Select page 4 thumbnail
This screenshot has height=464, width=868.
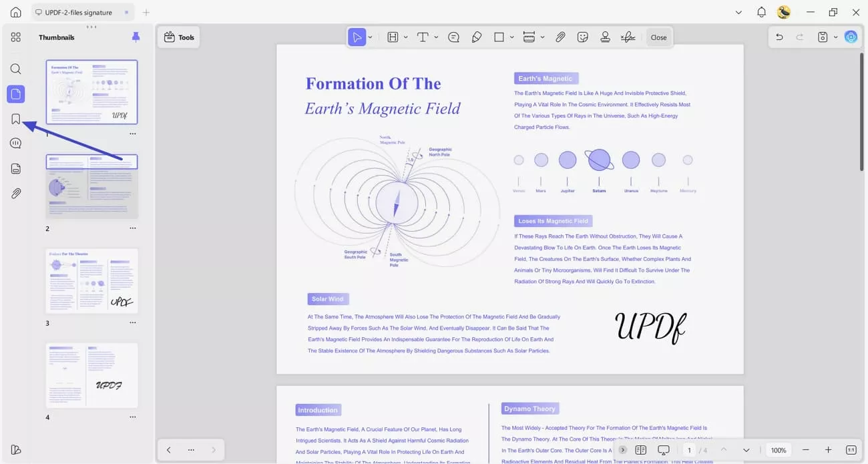point(91,375)
